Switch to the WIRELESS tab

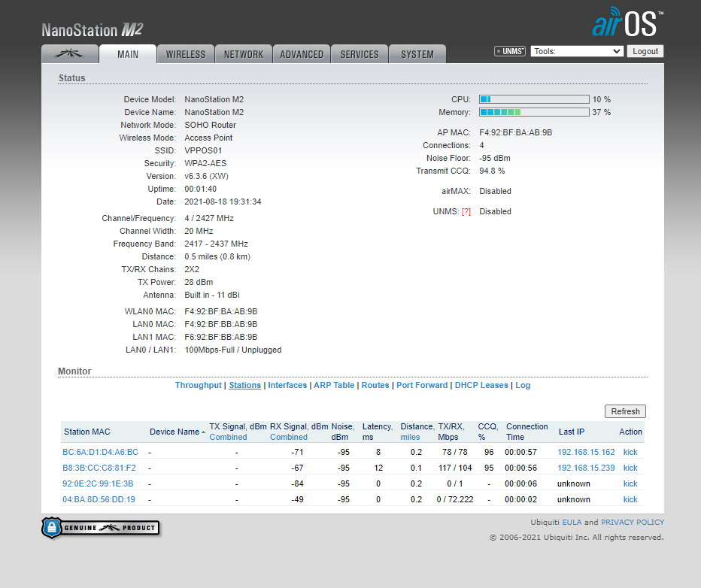pos(186,54)
